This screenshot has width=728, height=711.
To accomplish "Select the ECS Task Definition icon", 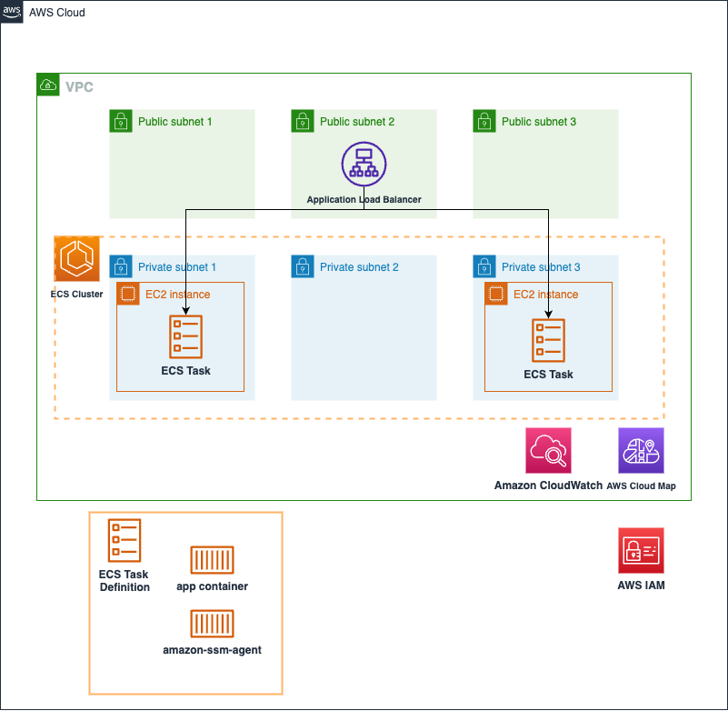I will pyautogui.click(x=125, y=541).
